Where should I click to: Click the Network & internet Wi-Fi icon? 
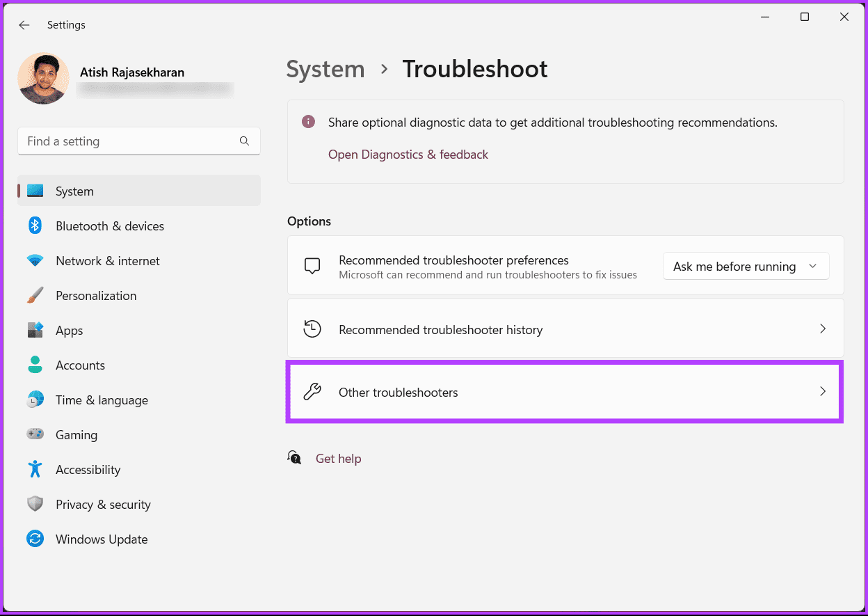pyautogui.click(x=35, y=261)
